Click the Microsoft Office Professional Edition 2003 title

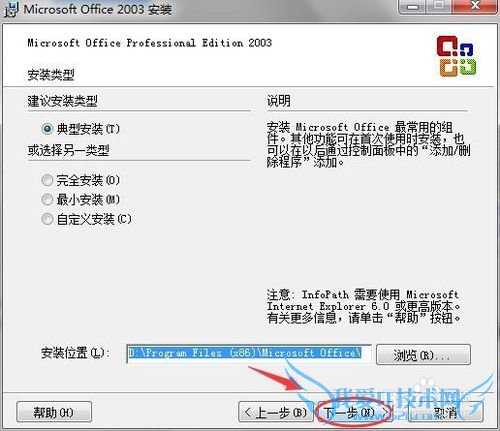pyautogui.click(x=150, y=43)
